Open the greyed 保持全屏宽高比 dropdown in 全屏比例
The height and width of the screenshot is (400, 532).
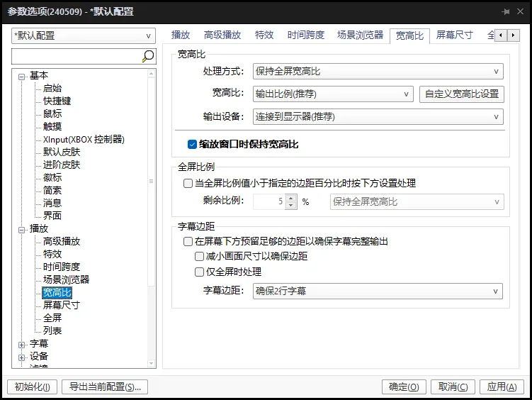click(417, 201)
